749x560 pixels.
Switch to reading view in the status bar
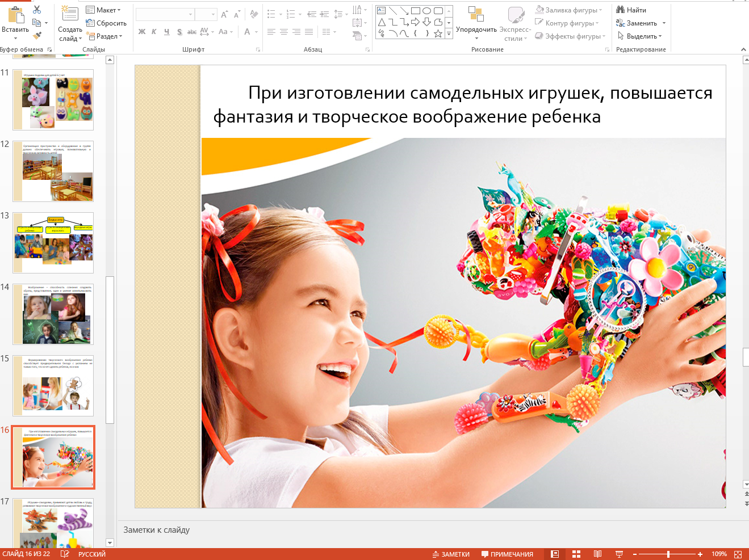pyautogui.click(x=597, y=554)
